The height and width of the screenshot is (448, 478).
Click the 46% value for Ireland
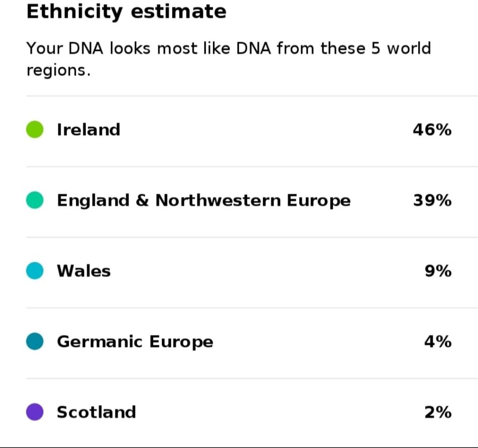pyautogui.click(x=432, y=129)
